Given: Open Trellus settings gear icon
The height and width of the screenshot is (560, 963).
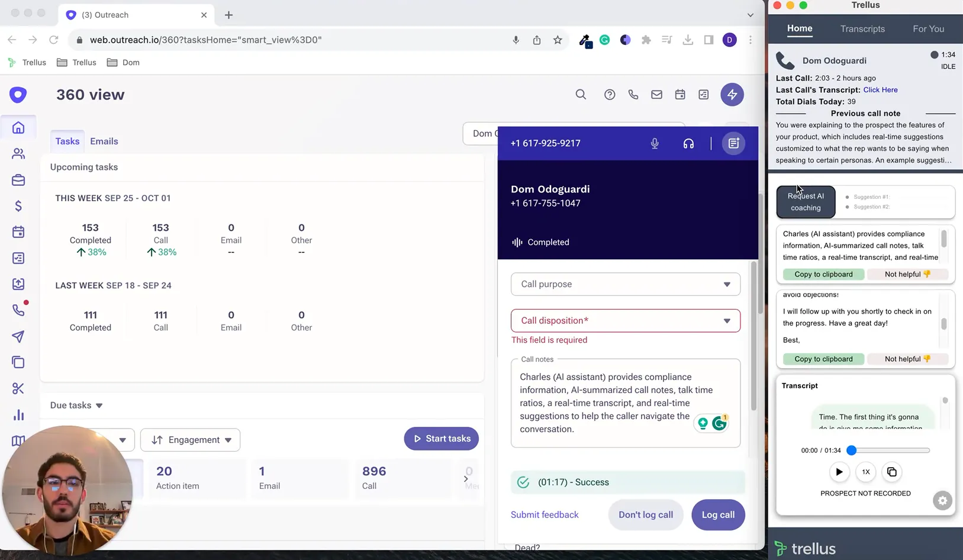Looking at the screenshot, I should pos(942,501).
